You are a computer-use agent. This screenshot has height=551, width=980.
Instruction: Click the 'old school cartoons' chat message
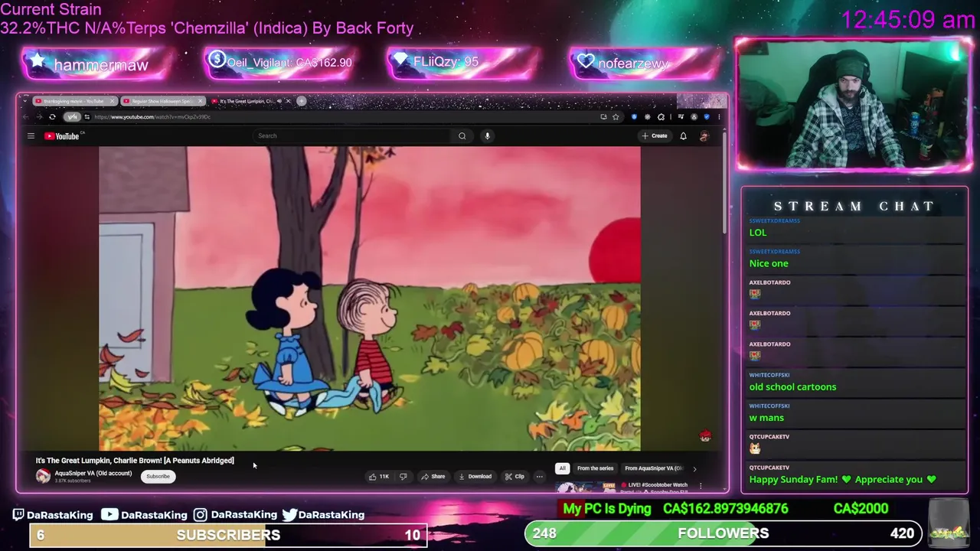point(792,387)
